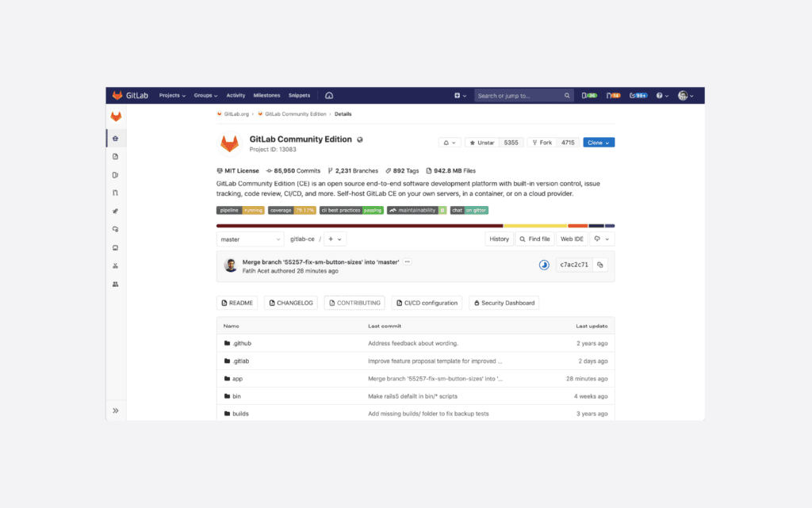
Task: Click the pipeline running status icon
Action: click(544, 265)
